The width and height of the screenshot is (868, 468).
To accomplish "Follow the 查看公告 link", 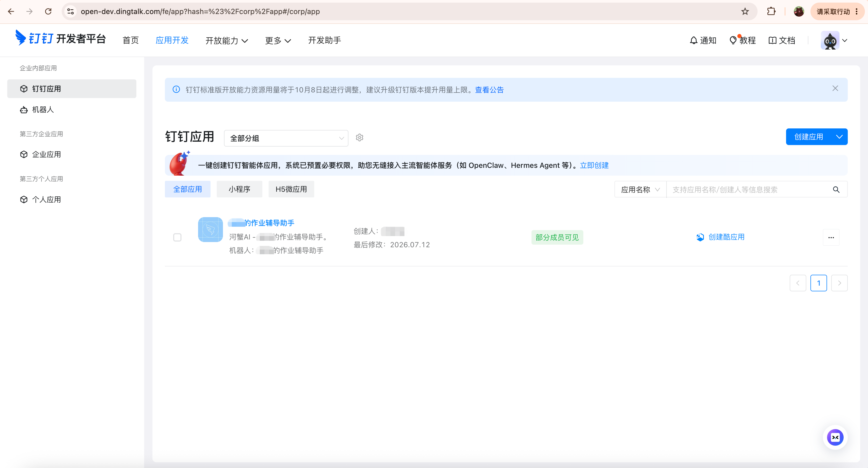I will 489,90.
